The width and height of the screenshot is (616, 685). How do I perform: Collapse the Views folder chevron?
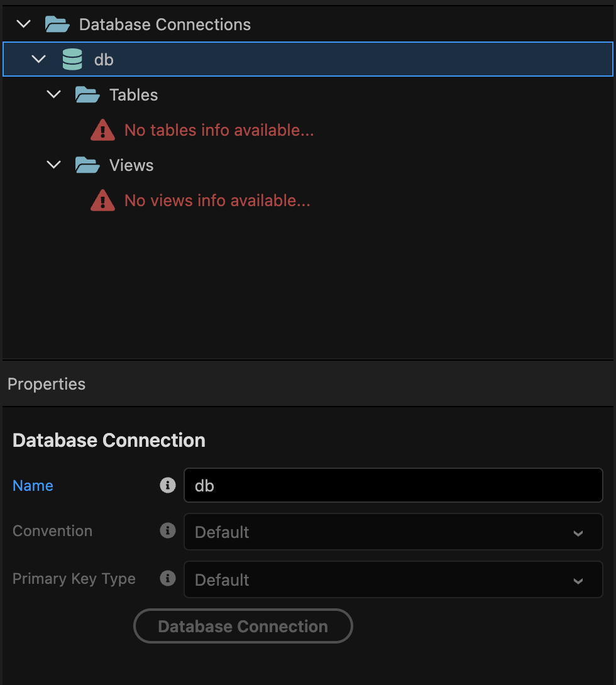point(54,165)
